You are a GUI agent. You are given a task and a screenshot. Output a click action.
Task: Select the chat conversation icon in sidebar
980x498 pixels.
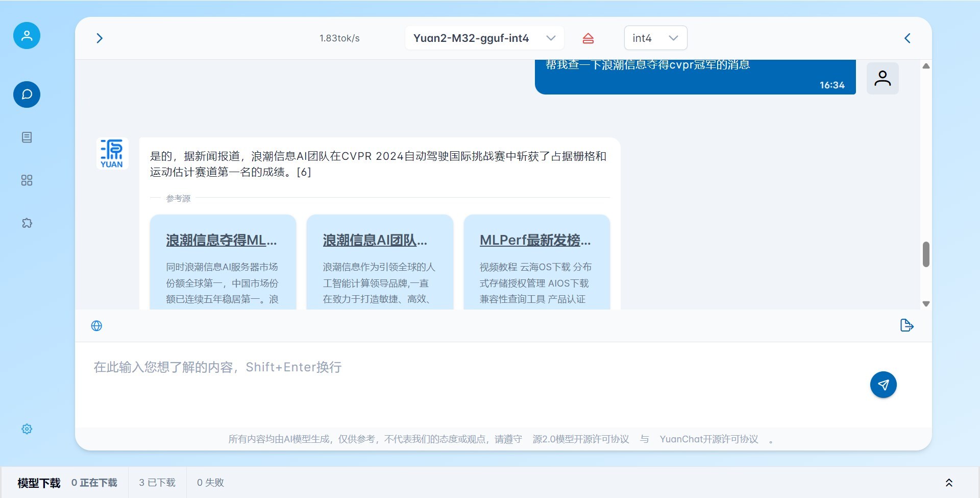click(27, 94)
